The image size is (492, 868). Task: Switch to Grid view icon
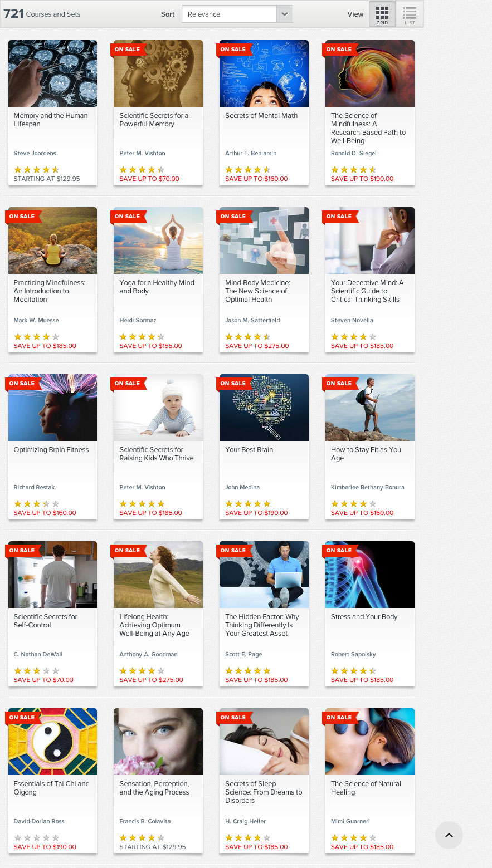point(382,14)
